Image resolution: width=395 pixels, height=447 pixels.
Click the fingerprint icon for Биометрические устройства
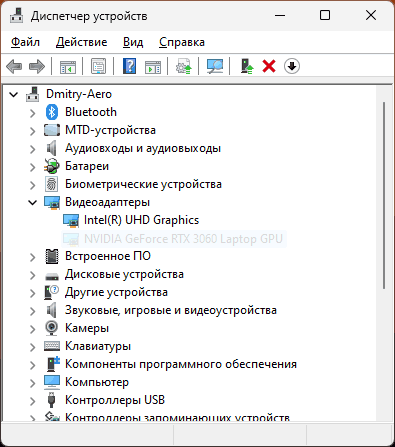coord(52,184)
